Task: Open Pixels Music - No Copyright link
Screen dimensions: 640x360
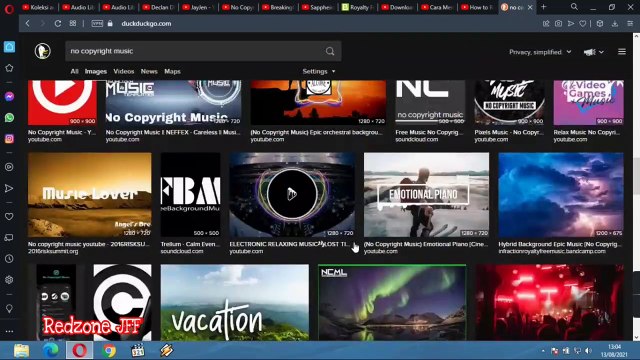Action: (x=509, y=132)
